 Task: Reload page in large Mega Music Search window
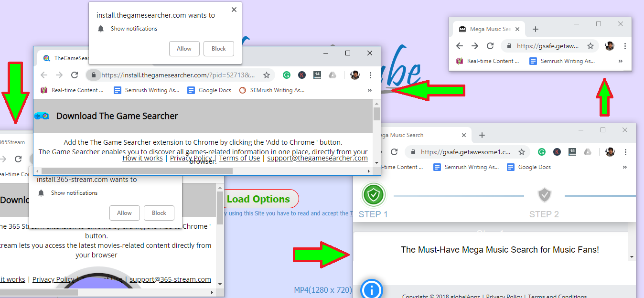click(394, 152)
